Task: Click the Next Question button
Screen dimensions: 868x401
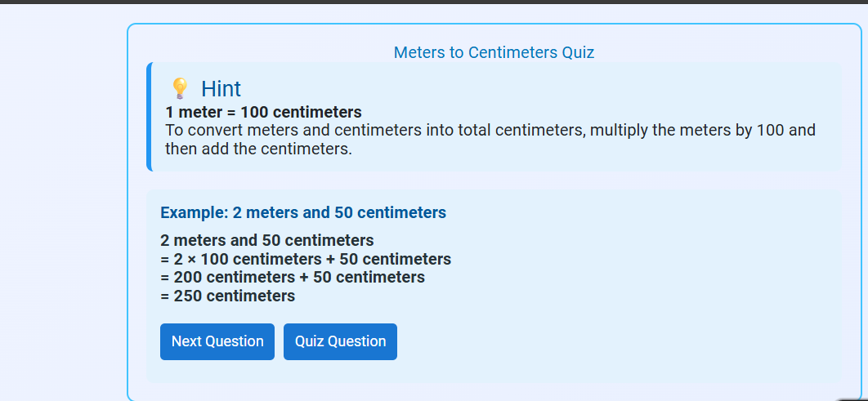Action: pyautogui.click(x=217, y=341)
